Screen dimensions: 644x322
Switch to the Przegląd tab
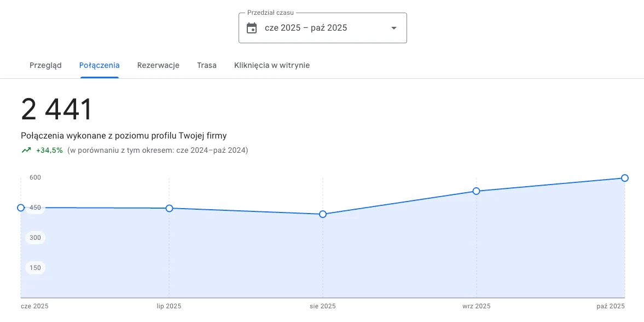pyautogui.click(x=45, y=65)
